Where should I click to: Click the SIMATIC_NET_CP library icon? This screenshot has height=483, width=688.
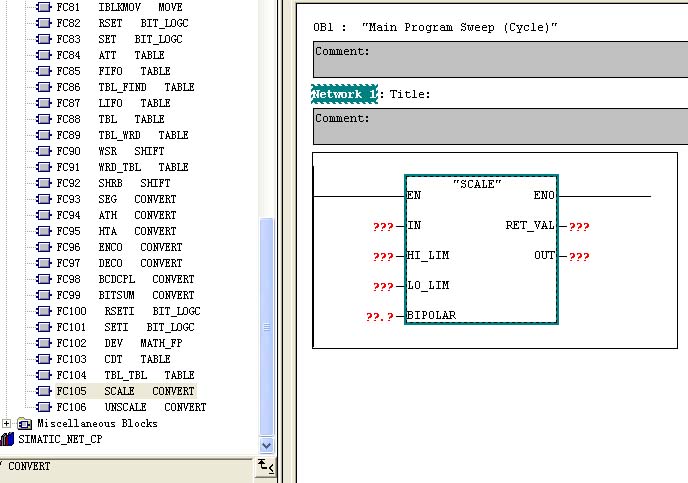tap(9, 439)
